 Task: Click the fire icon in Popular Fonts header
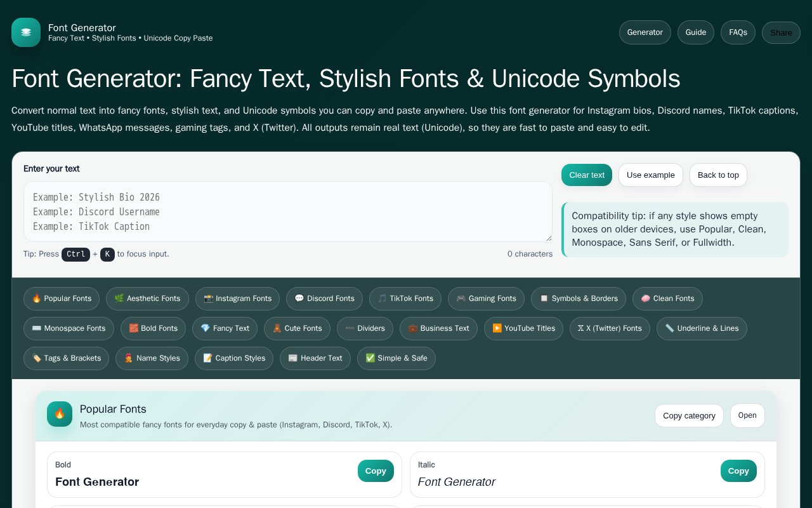(x=60, y=414)
